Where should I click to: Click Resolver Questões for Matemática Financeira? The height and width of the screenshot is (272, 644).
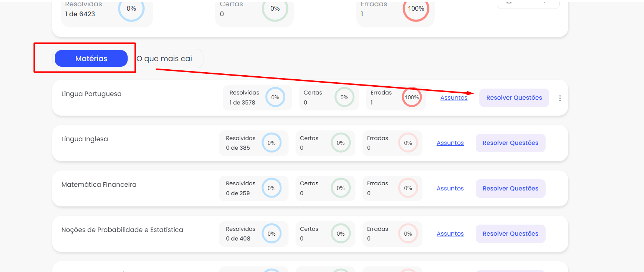pos(510,189)
